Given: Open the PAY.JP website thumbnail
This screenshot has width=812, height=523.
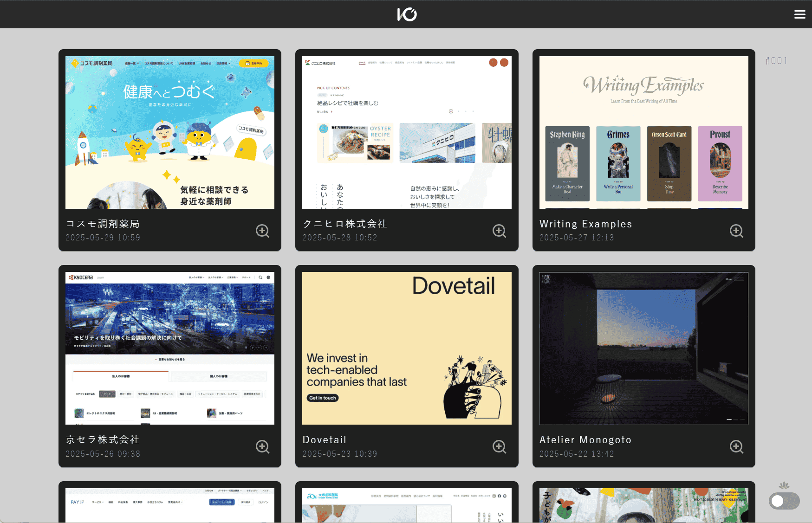Looking at the screenshot, I should 170,505.
